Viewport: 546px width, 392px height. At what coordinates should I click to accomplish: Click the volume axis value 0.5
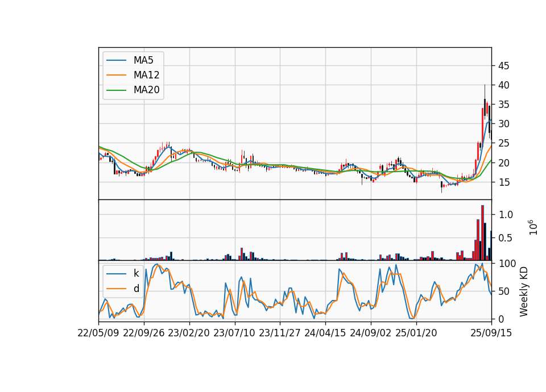click(x=506, y=238)
